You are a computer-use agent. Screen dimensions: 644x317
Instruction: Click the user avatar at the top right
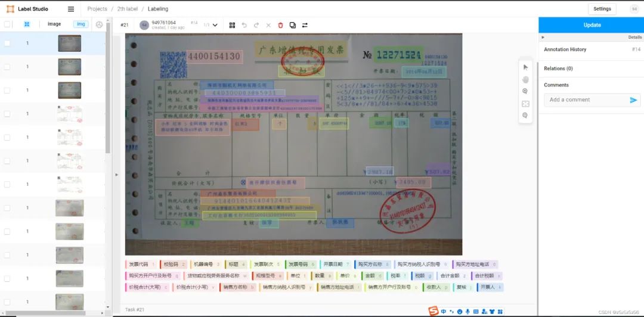[634, 9]
